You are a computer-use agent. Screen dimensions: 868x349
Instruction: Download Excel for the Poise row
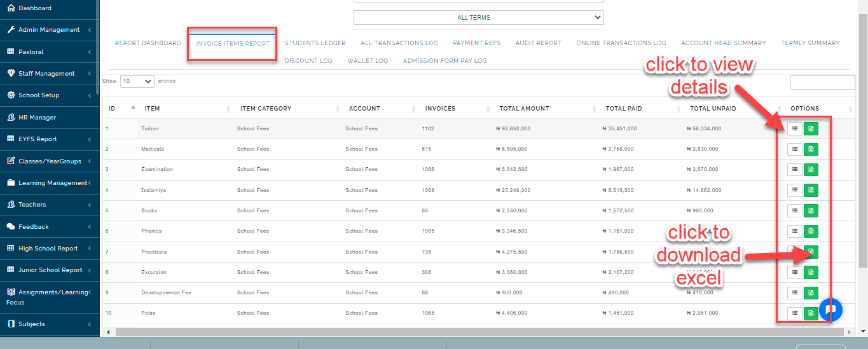pos(811,313)
